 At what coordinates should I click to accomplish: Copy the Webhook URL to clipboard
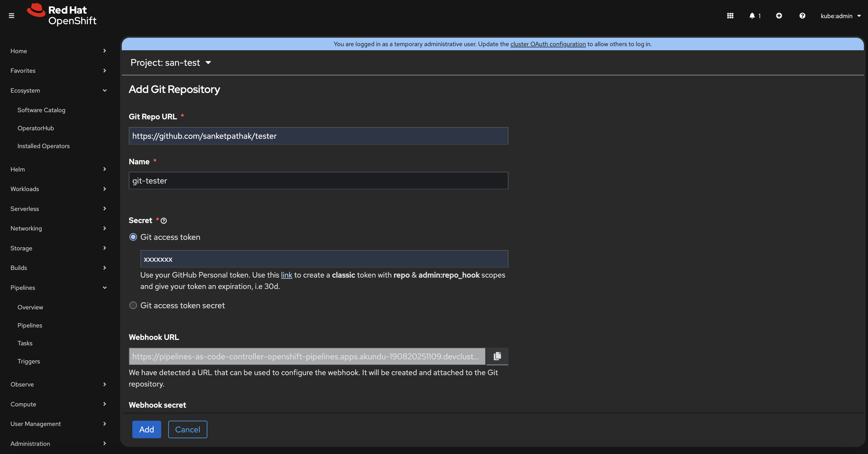pos(497,356)
